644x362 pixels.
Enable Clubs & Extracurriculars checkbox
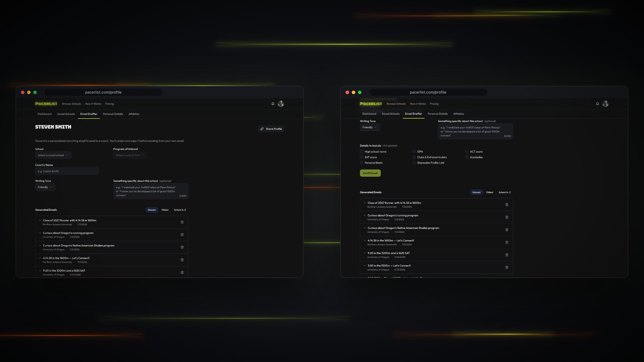coord(414,157)
